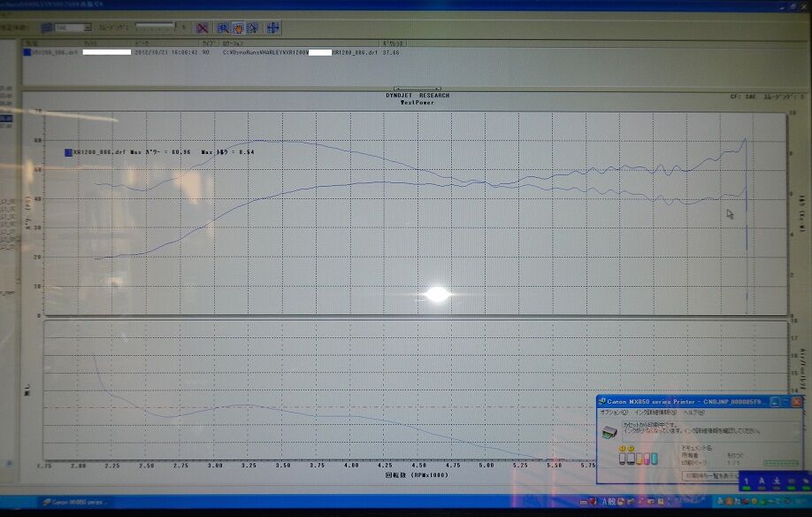The width and height of the screenshot is (812, 517).
Task: Click the run date 2012/10/21 16:06:42
Action: point(165,52)
